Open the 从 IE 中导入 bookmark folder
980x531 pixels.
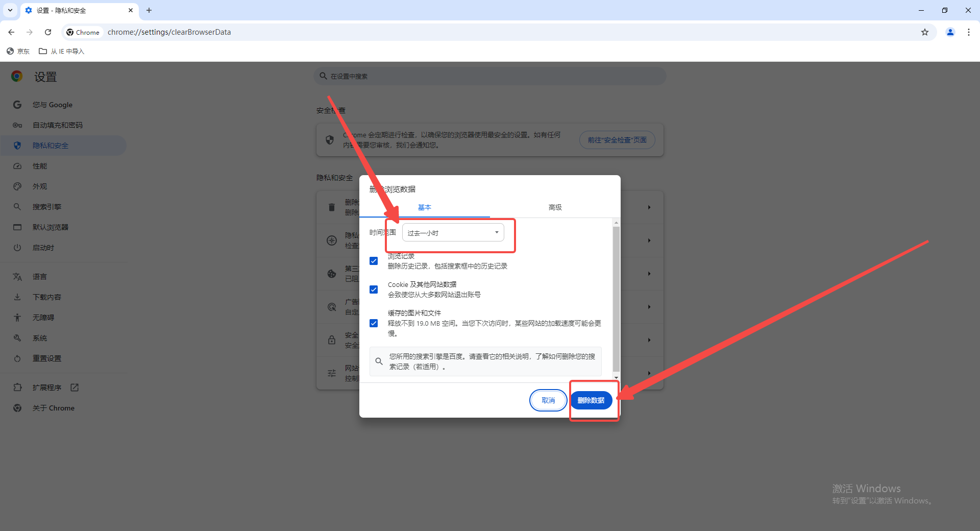62,51
